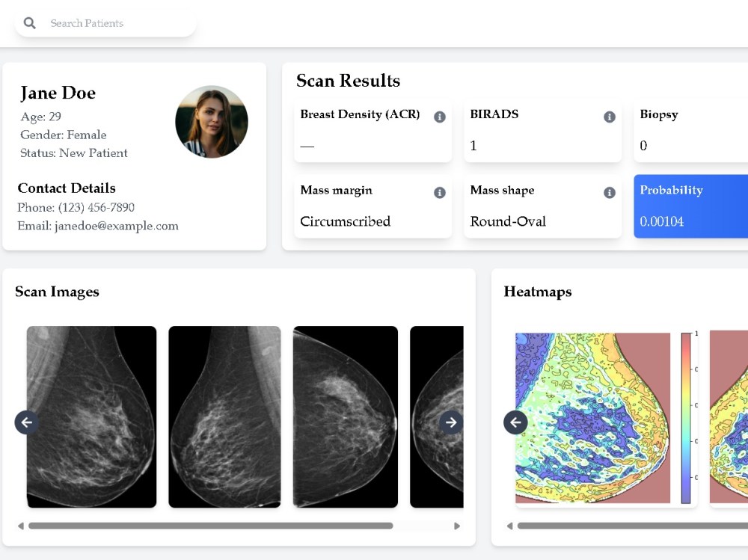The height and width of the screenshot is (560, 748).
Task: Click the heatmap color scale bar
Action: point(686,418)
